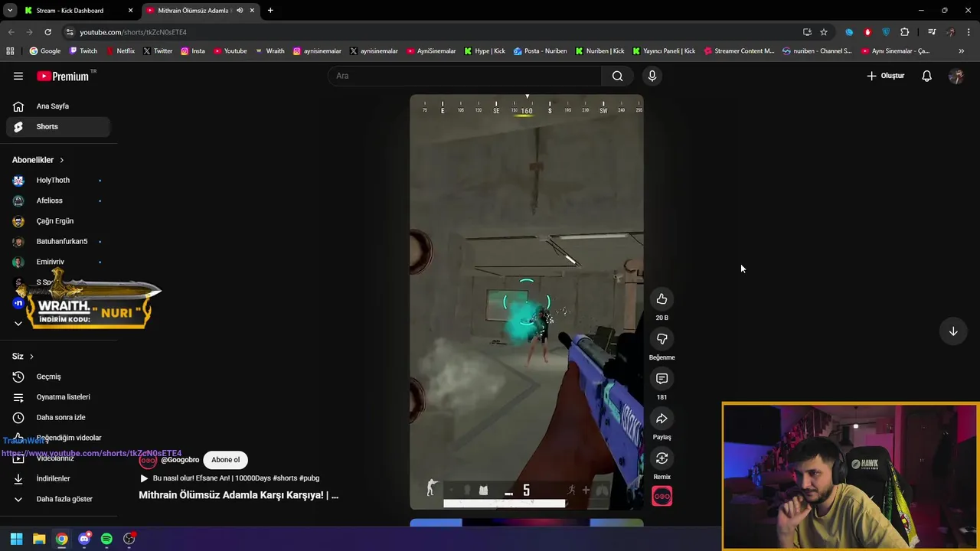Open the Hype | Kick bookmark
Screen dimensions: 980x551
[485, 51]
